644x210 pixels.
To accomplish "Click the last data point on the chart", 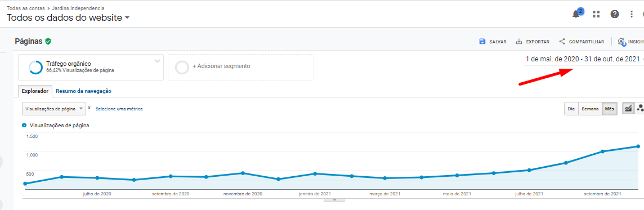I will pyautogui.click(x=638, y=146).
